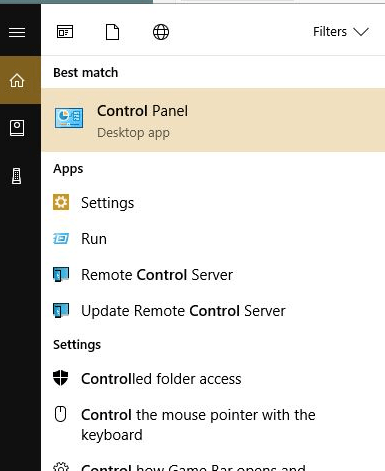Image resolution: width=385 pixels, height=471 pixels.
Task: Click the Remote Control Server icon
Action: click(61, 274)
